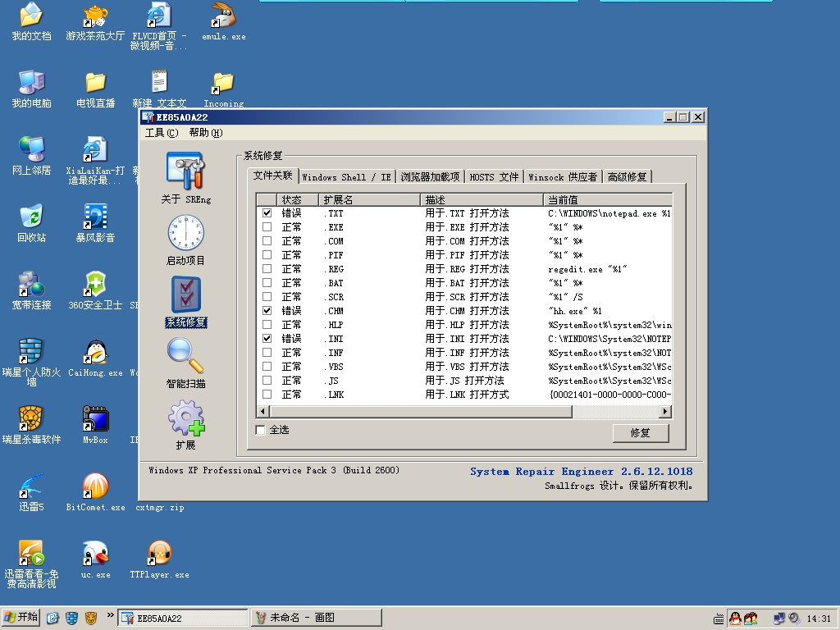Uncheck the .INI file association checkbox

[x=267, y=338]
